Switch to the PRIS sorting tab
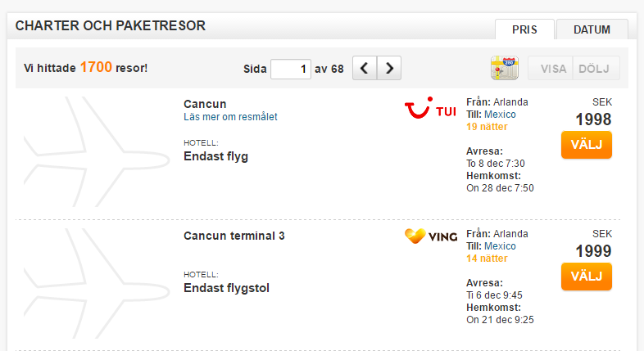Image resolution: width=644 pixels, height=351 pixels. pyautogui.click(x=524, y=29)
